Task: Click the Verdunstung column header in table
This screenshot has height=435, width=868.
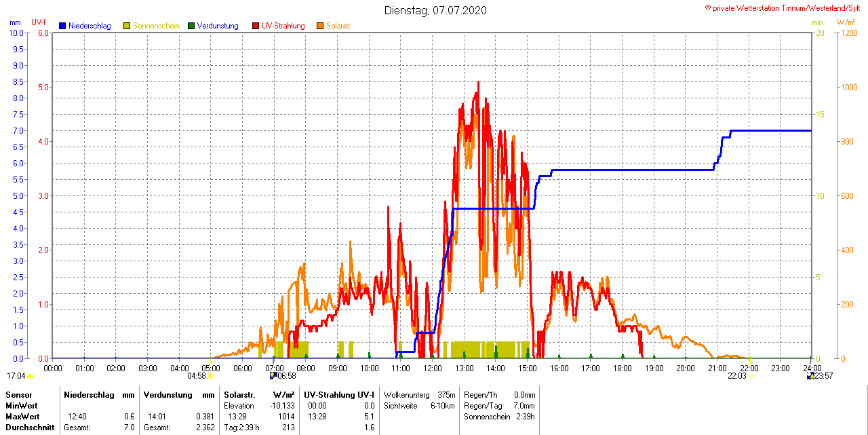Action: [x=167, y=394]
